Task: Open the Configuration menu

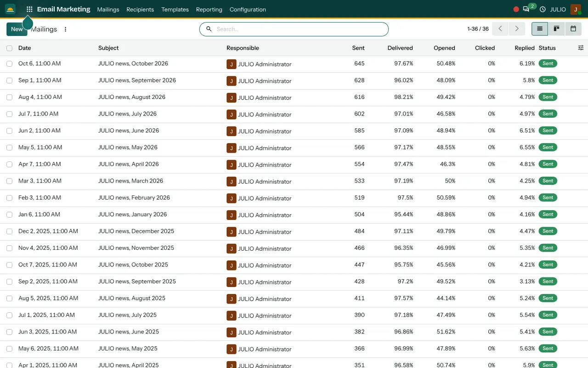Action: click(248, 9)
